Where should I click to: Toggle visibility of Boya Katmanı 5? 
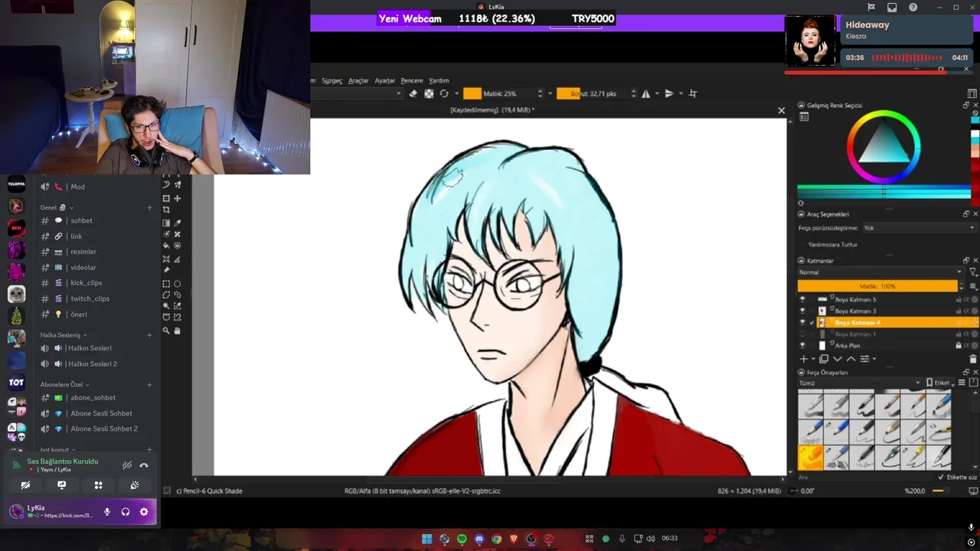coord(802,299)
